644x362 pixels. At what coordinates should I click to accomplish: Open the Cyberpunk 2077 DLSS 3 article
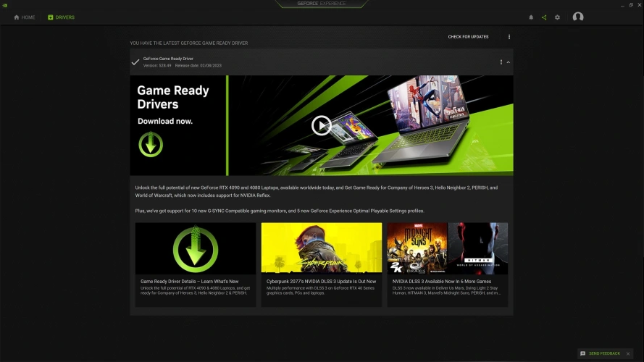point(321,248)
